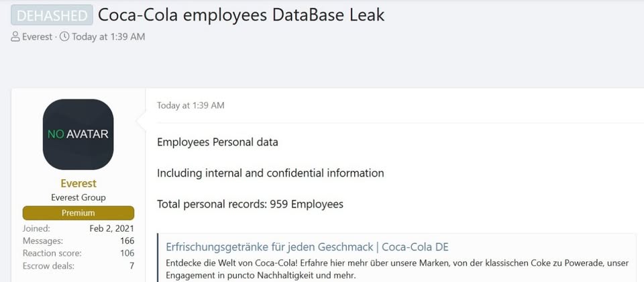This screenshot has height=282, width=644.
Task: Open Everest username in the poster sidebar
Action: click(x=78, y=183)
